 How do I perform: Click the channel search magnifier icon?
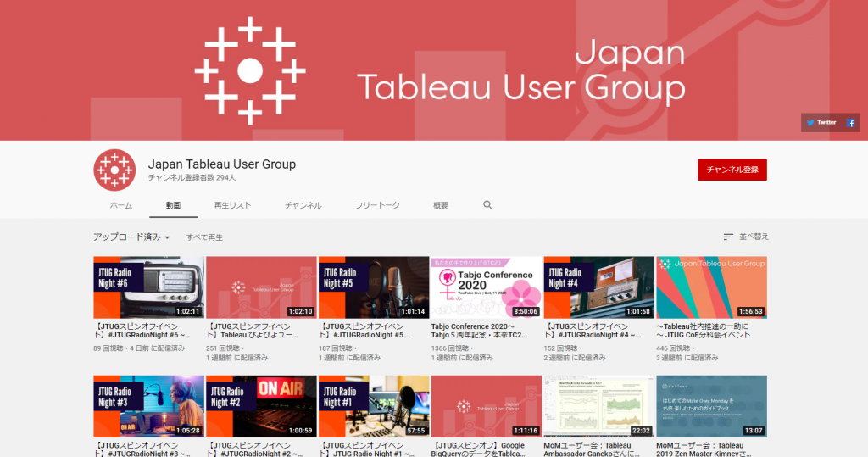[x=487, y=205]
